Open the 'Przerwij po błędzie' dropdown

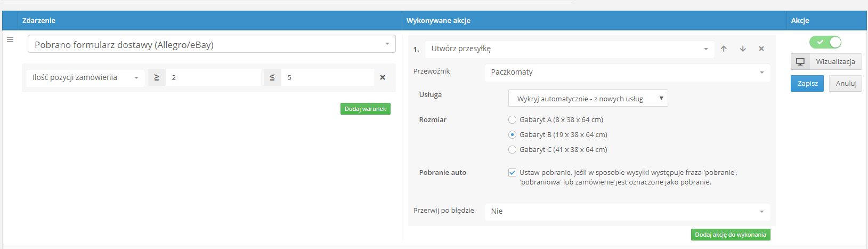coord(627,211)
